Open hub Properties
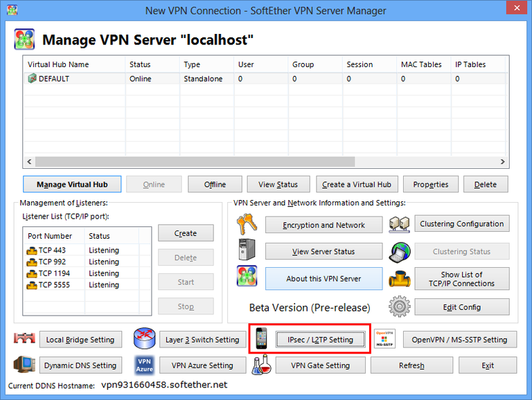Image resolution: width=532 pixels, height=400 pixels. pyautogui.click(x=431, y=184)
